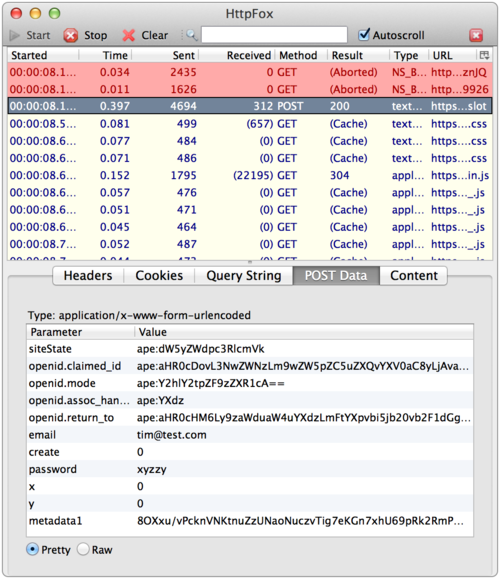Open the Query String tab

coord(244,275)
